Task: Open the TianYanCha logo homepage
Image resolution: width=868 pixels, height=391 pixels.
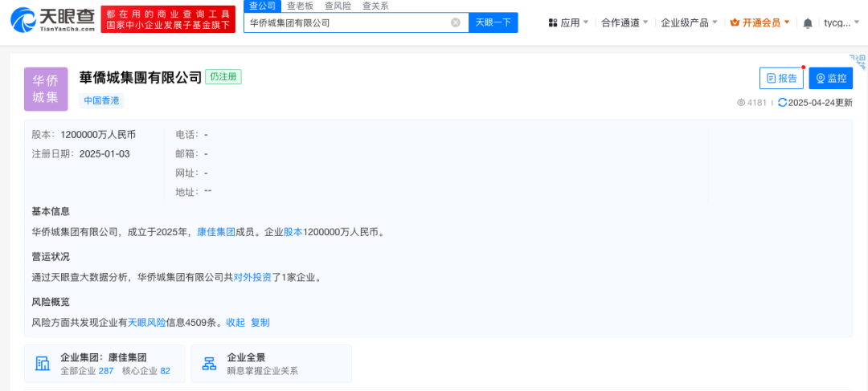Action: [x=52, y=19]
